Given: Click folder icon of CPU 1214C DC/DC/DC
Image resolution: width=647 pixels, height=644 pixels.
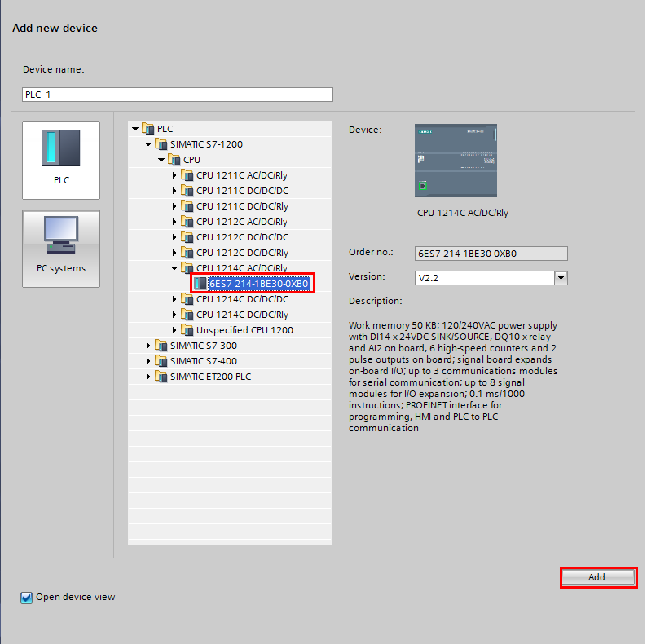Looking at the screenshot, I should click(x=187, y=299).
